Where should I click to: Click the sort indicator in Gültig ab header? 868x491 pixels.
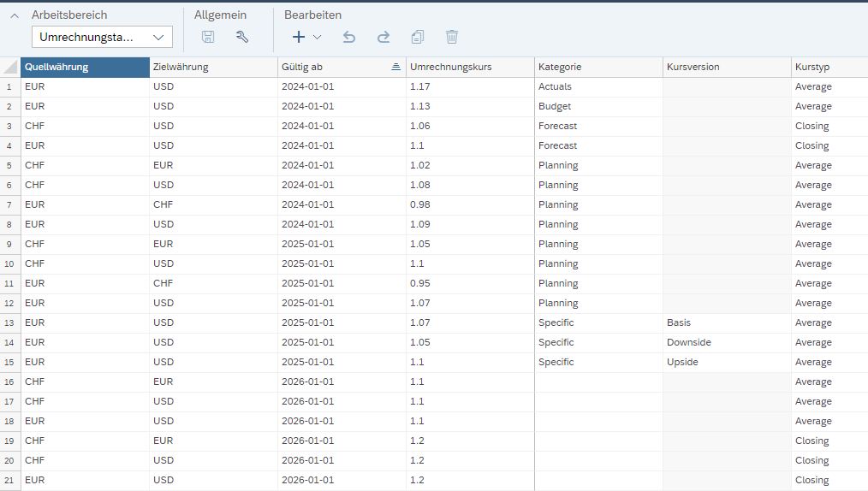coord(395,67)
